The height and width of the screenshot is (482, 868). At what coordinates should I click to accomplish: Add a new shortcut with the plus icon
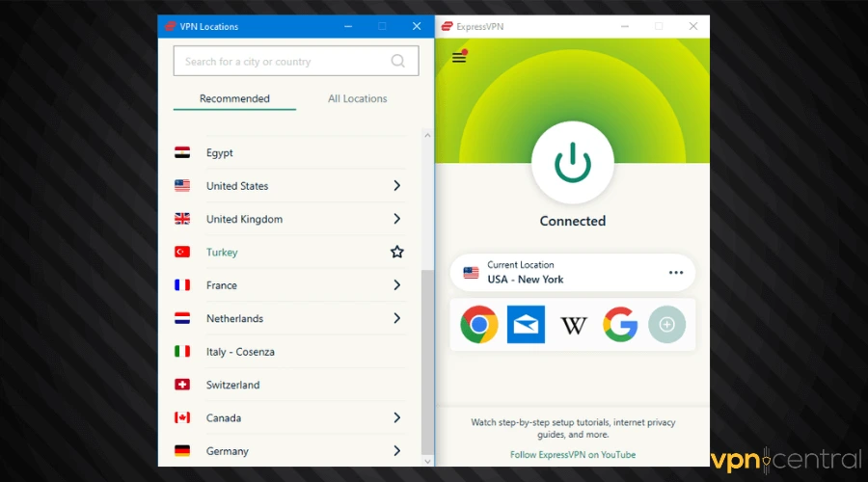667,324
